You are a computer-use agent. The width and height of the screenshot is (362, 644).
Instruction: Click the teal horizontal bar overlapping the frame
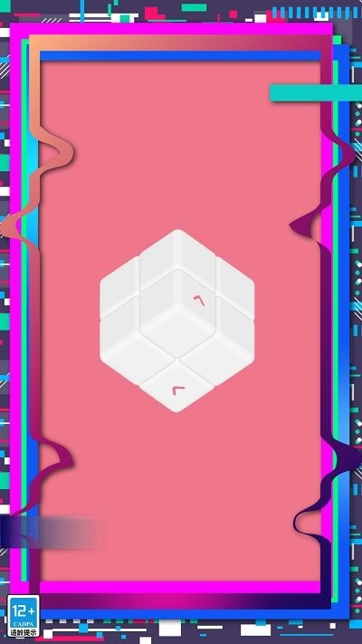(x=316, y=92)
